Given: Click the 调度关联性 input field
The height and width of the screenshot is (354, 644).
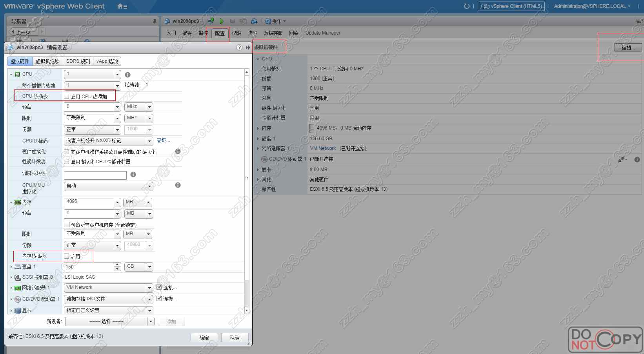Looking at the screenshot, I should point(95,175).
